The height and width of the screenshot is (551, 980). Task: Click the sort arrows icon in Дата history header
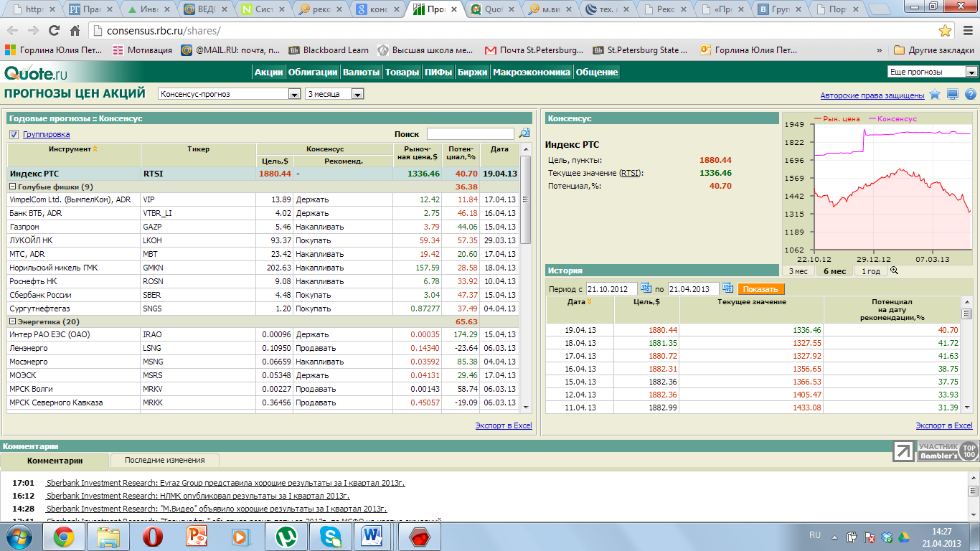coord(590,302)
